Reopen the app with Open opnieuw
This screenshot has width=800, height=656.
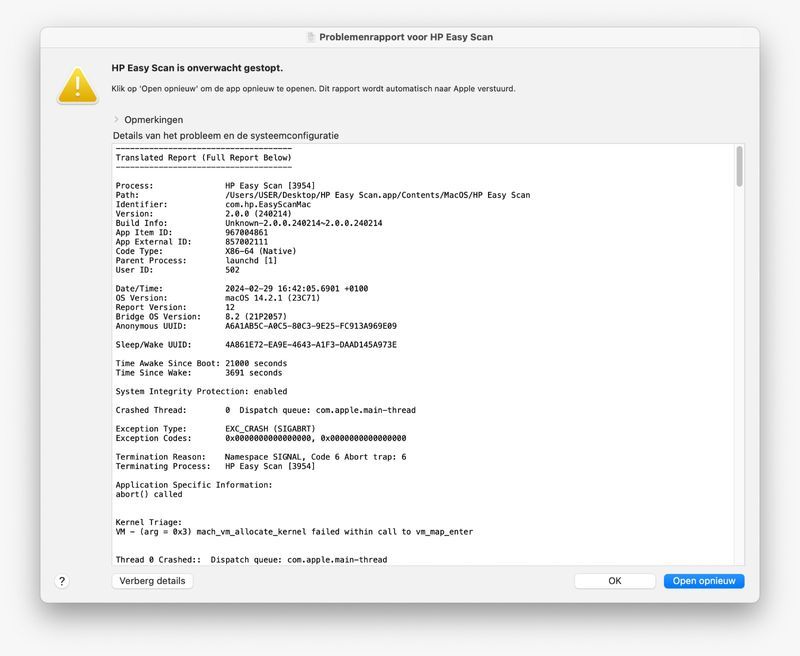(x=703, y=581)
